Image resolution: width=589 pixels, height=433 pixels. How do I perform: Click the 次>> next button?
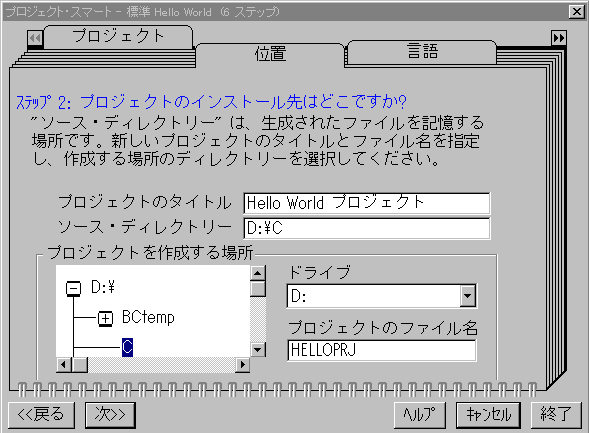(110, 415)
